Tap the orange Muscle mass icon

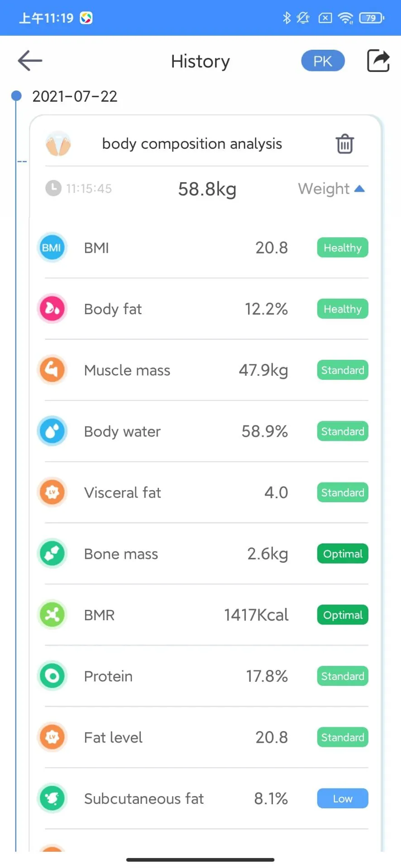pyautogui.click(x=52, y=370)
